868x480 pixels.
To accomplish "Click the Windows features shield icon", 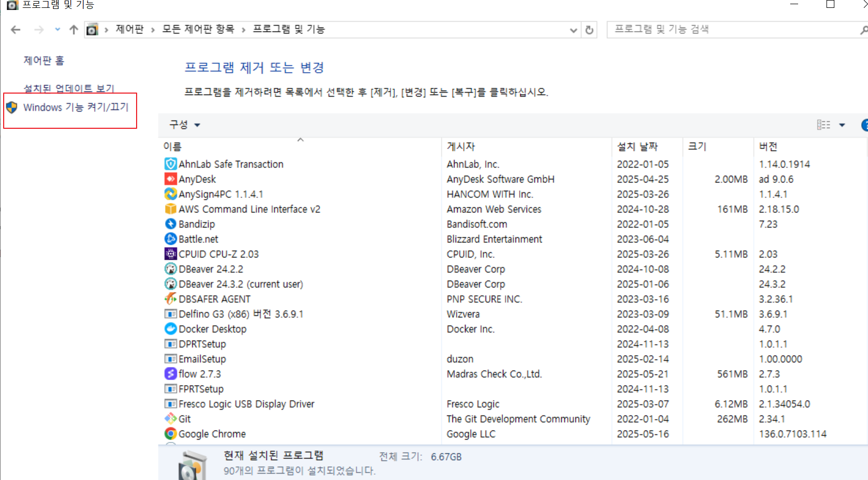I will pyautogui.click(x=12, y=107).
